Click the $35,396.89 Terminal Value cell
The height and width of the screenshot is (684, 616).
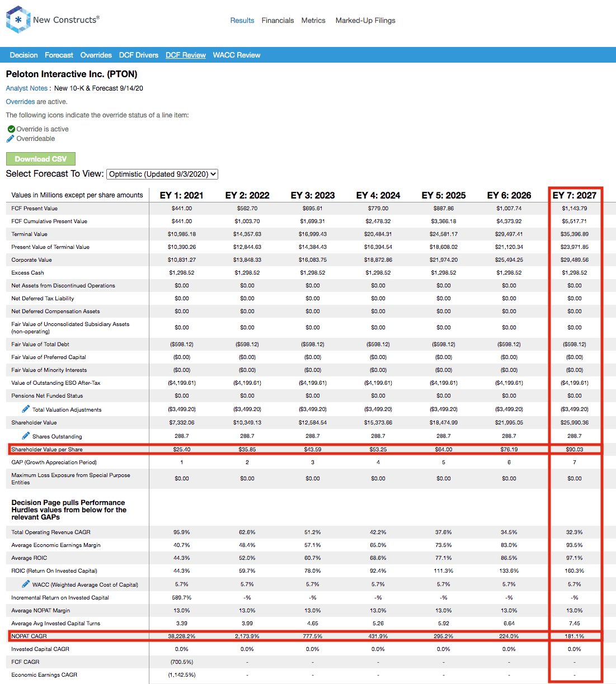(x=575, y=234)
